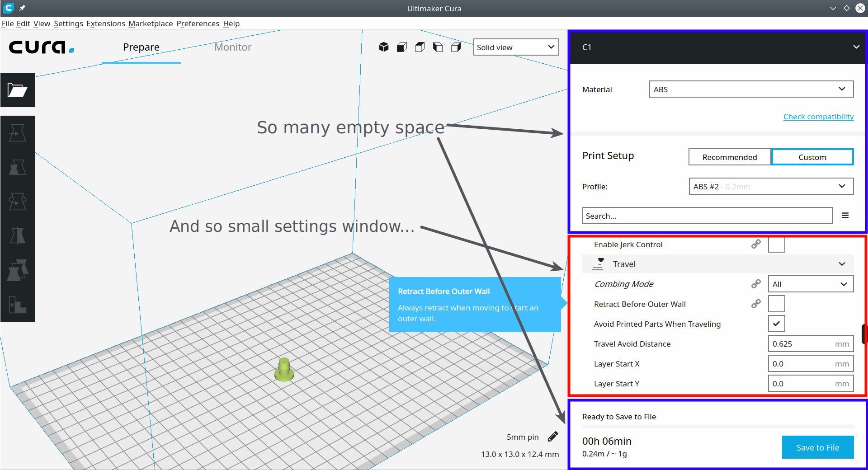Select the Move tool in left toolbar

pos(18,133)
